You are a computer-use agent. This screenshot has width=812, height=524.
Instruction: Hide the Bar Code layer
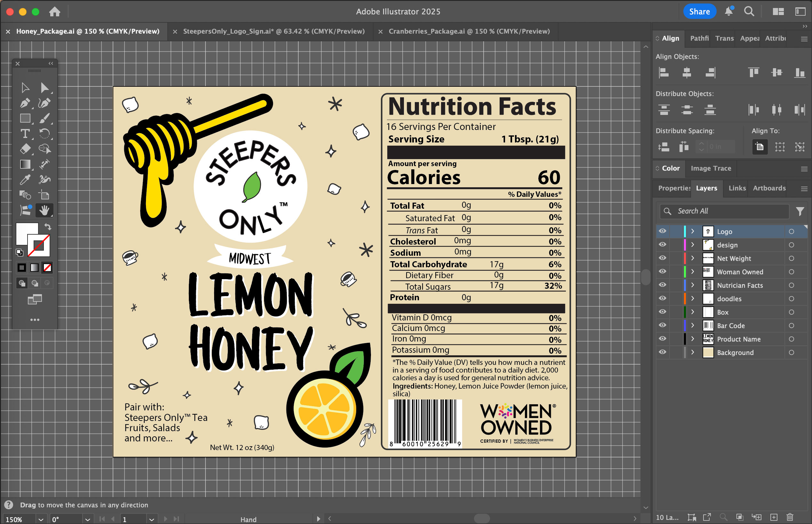tap(662, 325)
